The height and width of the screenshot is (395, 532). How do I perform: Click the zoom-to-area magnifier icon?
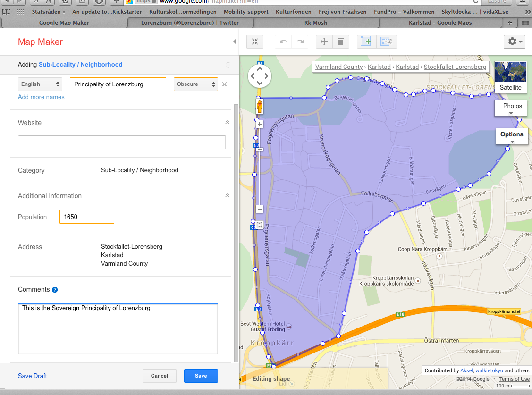click(x=260, y=225)
